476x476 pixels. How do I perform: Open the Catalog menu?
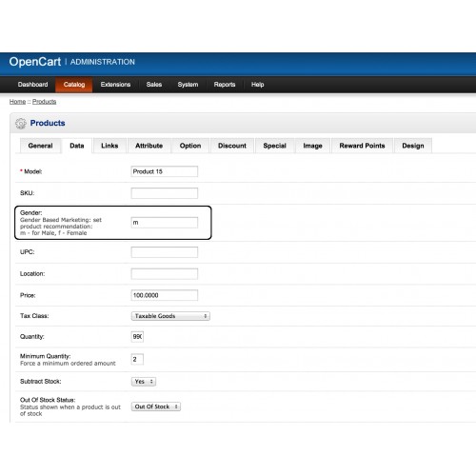point(74,85)
